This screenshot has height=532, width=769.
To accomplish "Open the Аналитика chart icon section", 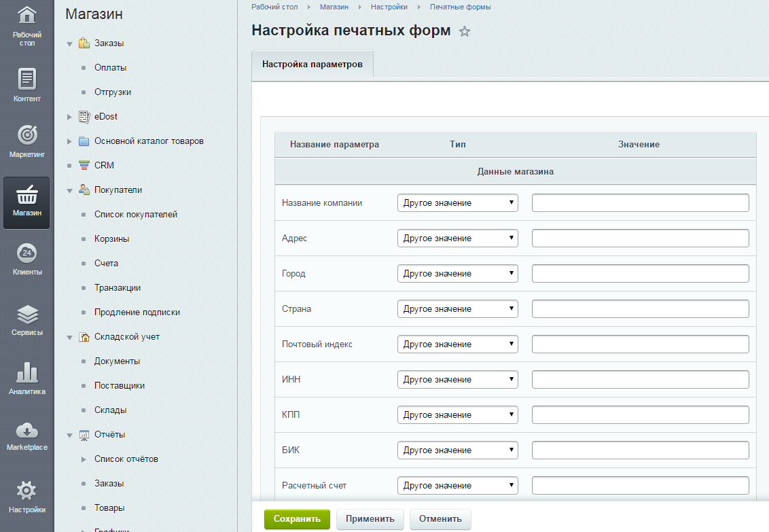I will pyautogui.click(x=26, y=378).
